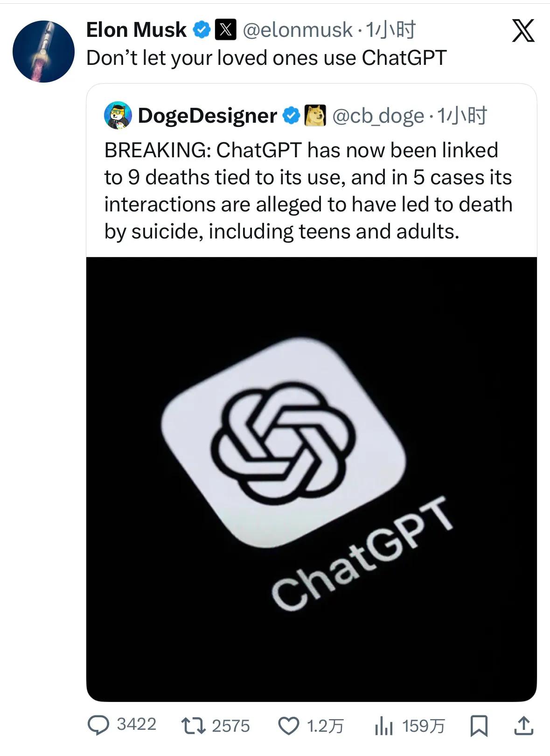
Task: Open DogeDesigner's profile avatar
Action: coord(118,116)
